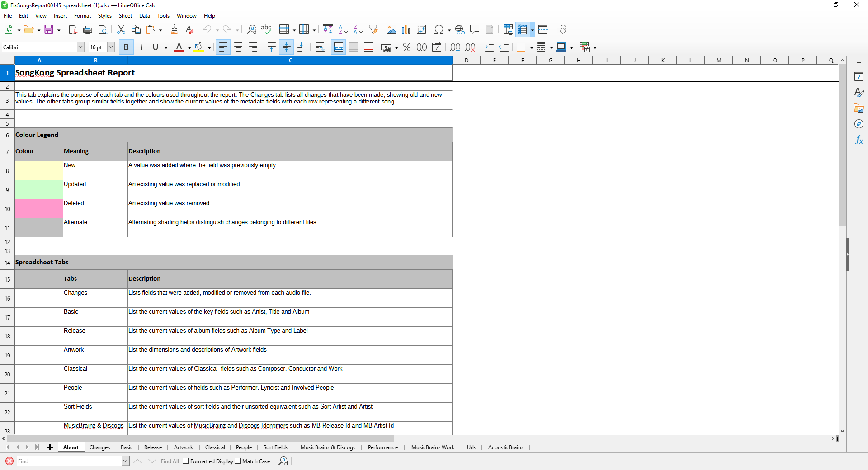Select row 10 header

(7, 209)
